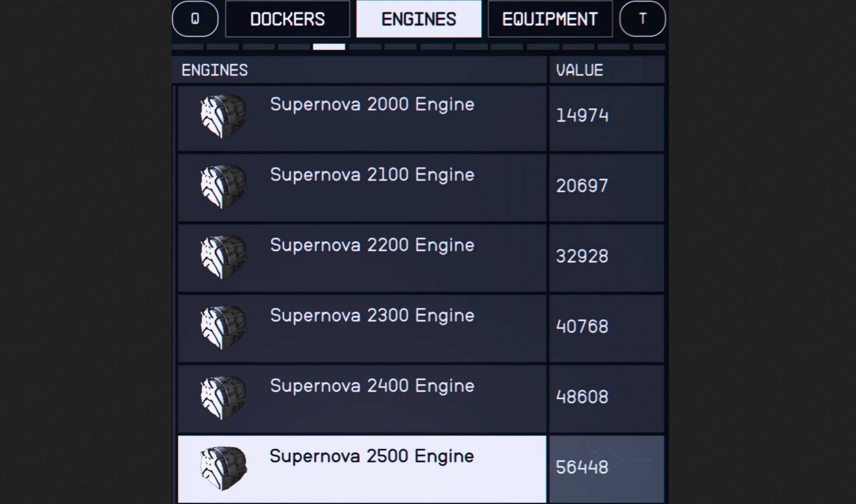The image size is (856, 504).
Task: Click the Supernova 2300 Engine icon
Action: pyautogui.click(x=223, y=328)
